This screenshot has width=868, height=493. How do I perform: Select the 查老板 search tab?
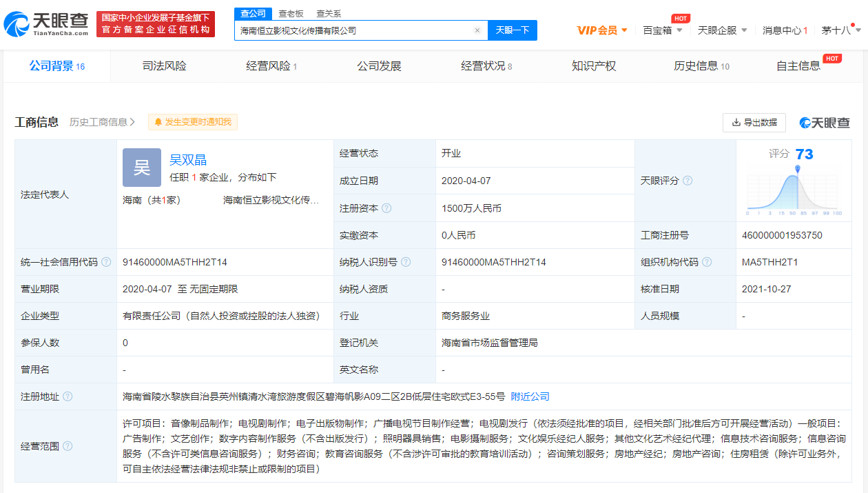pos(291,13)
